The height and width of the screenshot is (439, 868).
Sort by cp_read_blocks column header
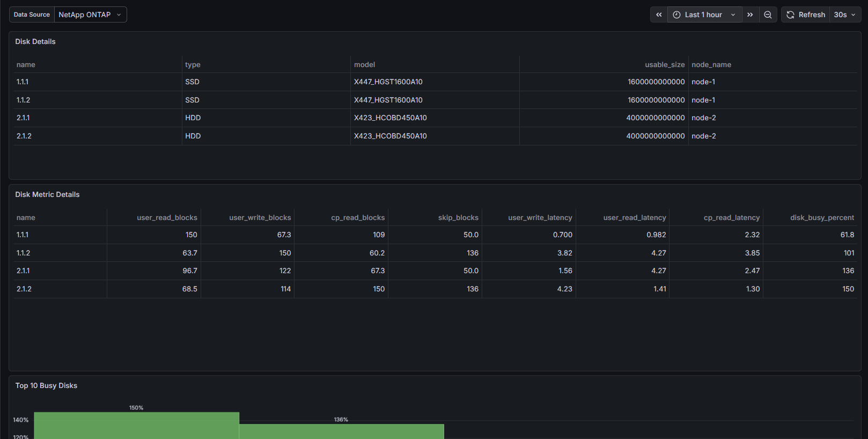(358, 217)
